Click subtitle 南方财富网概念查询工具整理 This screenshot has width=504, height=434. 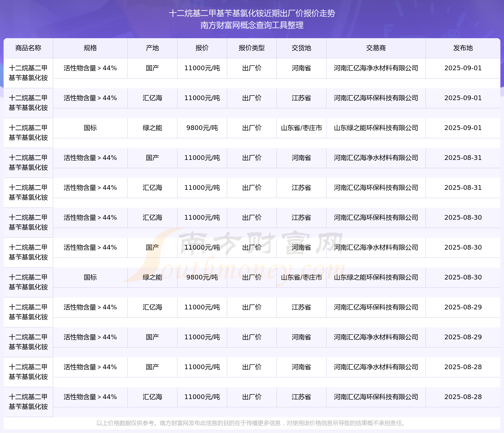(252, 25)
